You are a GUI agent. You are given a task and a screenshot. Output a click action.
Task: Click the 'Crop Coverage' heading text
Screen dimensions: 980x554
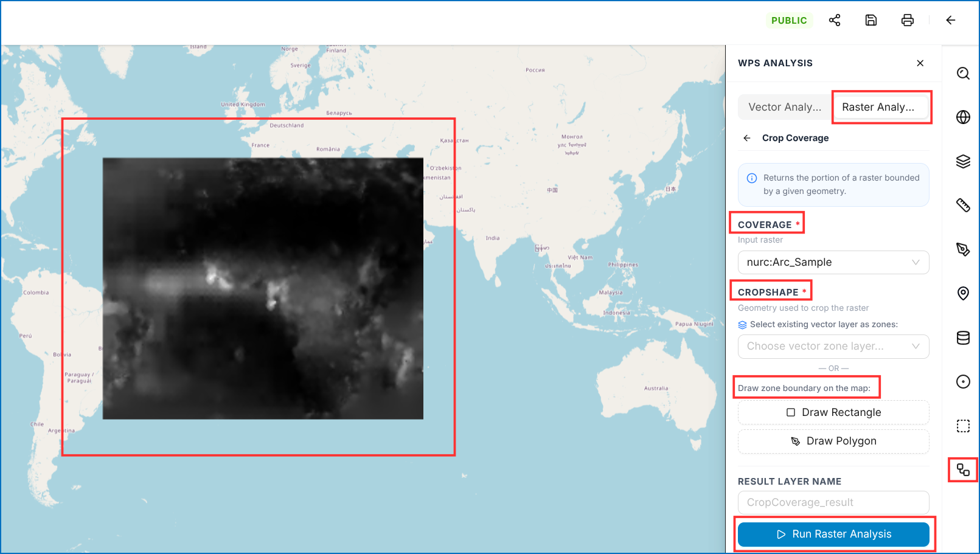[795, 138]
